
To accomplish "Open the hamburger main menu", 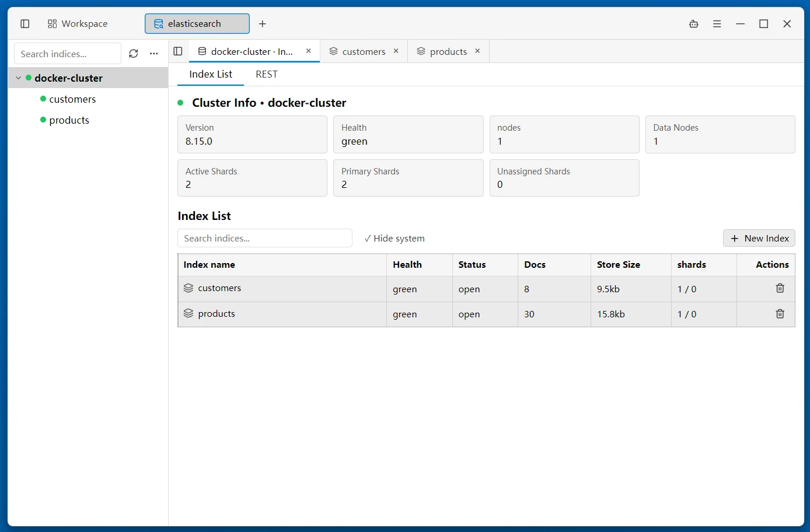I will pyautogui.click(x=717, y=24).
